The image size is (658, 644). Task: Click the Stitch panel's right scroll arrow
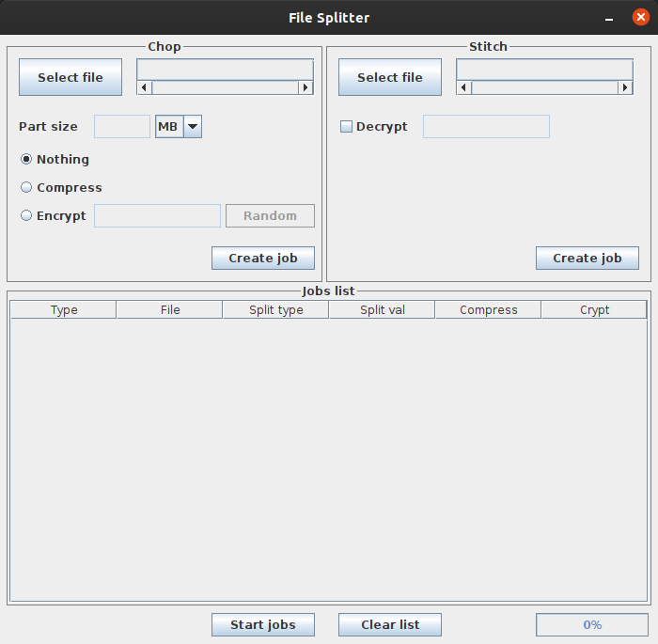click(625, 87)
